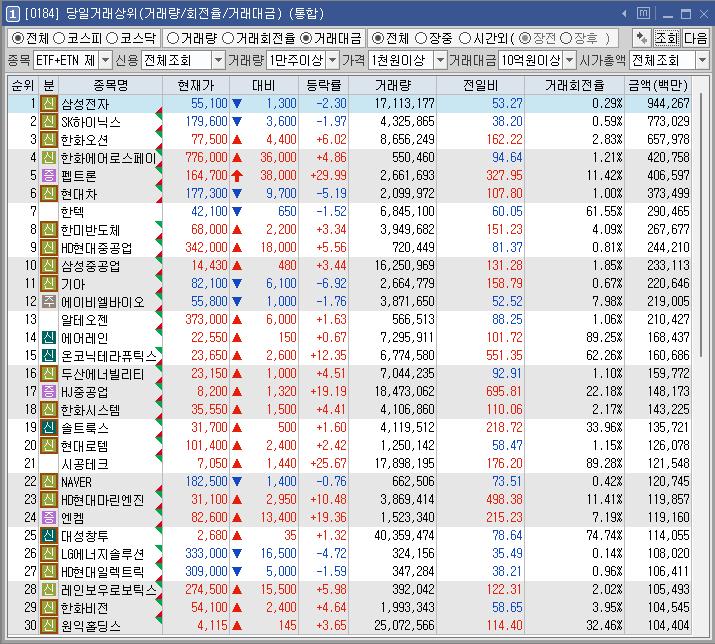Open the 거래량 1만주이상 dropdown
The image size is (715, 644).
pos(333,60)
